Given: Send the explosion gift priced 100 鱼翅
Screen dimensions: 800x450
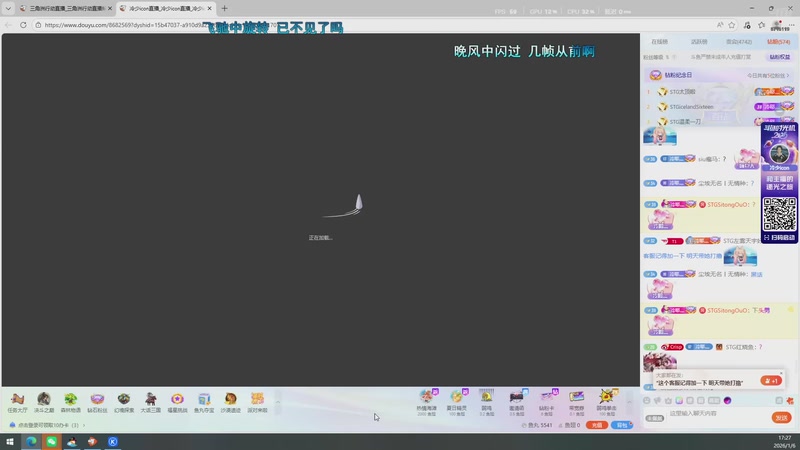Looking at the screenshot, I should coord(607,403).
